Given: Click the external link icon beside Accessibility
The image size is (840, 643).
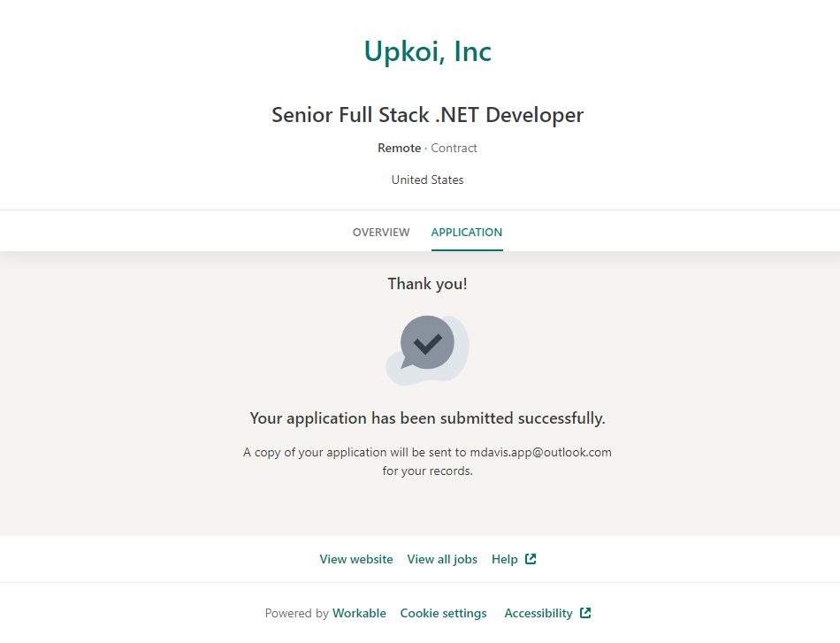Looking at the screenshot, I should pos(585,613).
